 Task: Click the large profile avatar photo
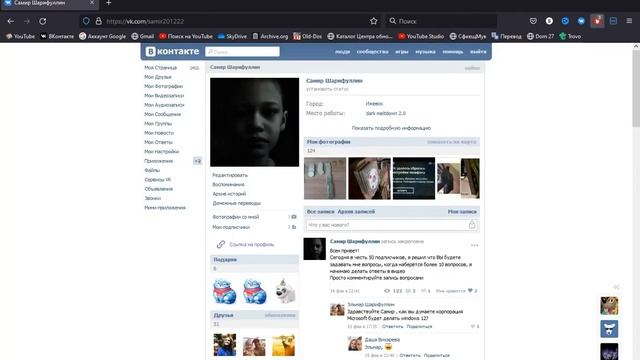(254, 122)
